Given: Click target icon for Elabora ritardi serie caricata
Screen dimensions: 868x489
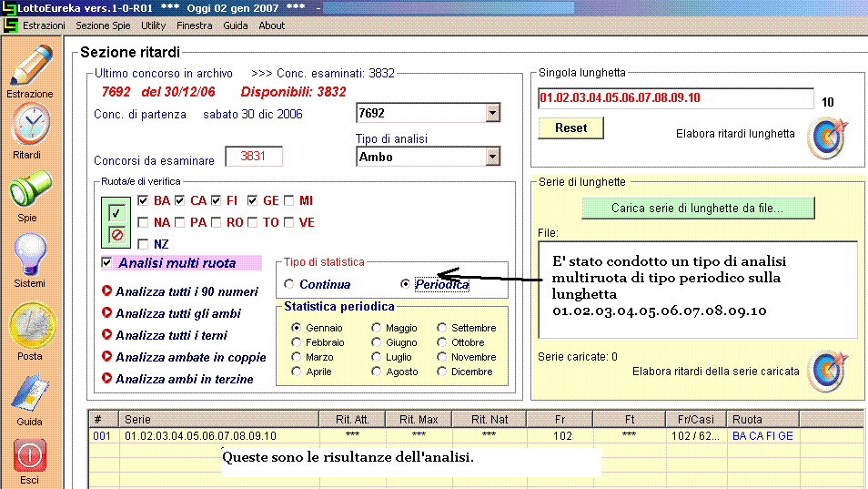Looking at the screenshot, I should 827,371.
